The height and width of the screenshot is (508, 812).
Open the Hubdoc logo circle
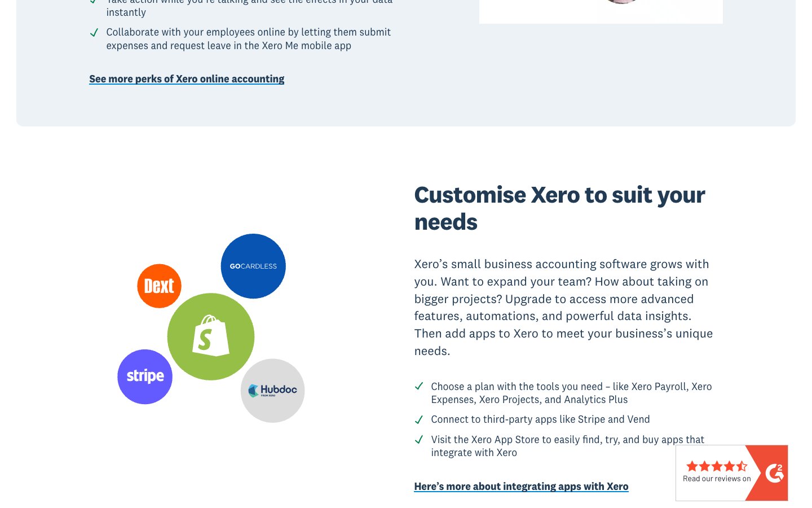[x=272, y=391]
